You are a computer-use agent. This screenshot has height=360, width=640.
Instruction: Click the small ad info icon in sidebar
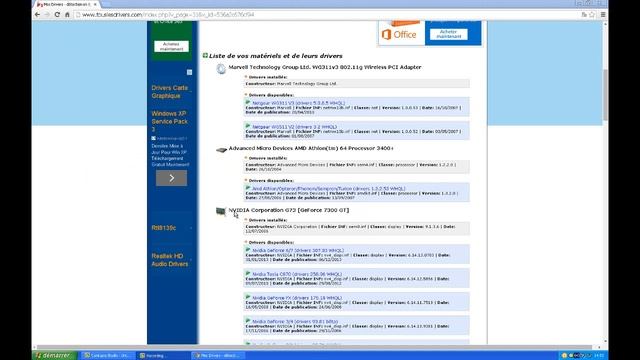[x=189, y=72]
